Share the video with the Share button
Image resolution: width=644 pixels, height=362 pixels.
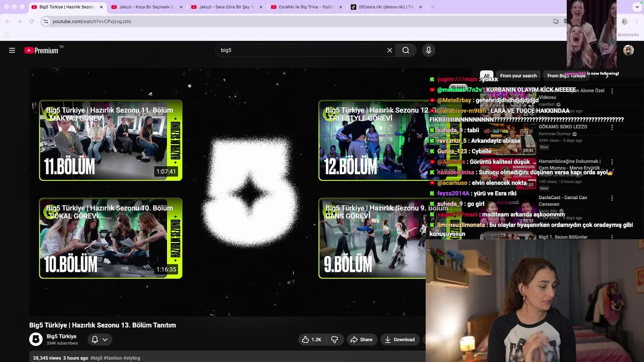[361, 339]
